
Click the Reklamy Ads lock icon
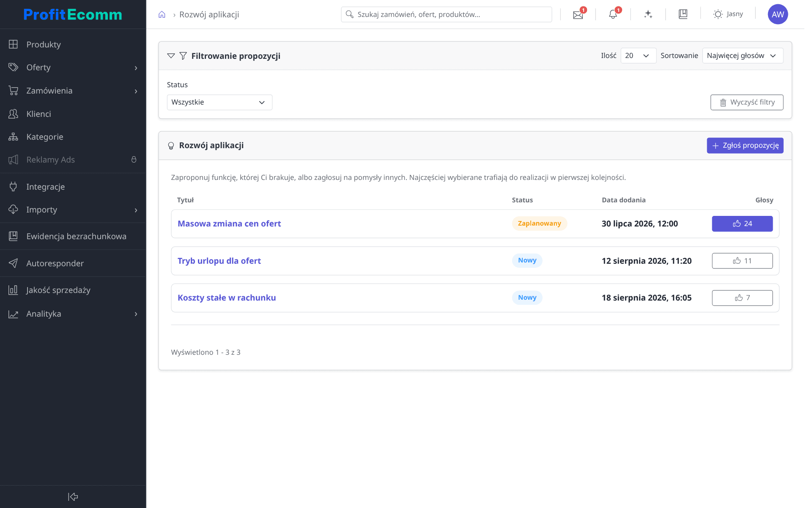134,160
